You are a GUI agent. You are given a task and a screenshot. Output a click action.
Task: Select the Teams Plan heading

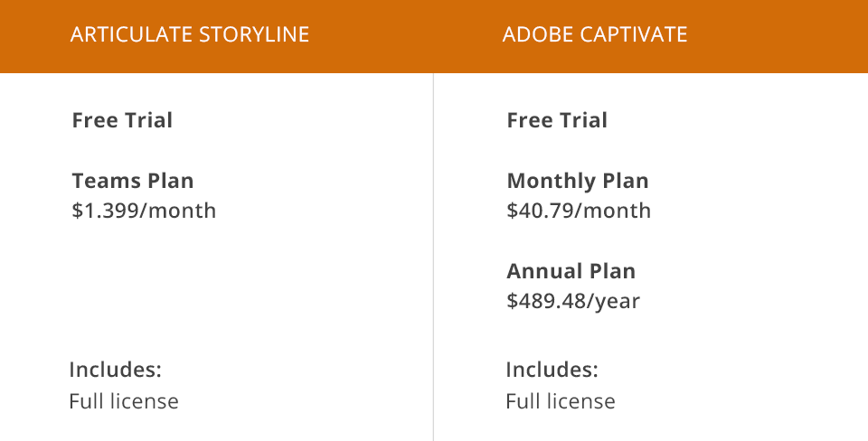[x=133, y=181]
